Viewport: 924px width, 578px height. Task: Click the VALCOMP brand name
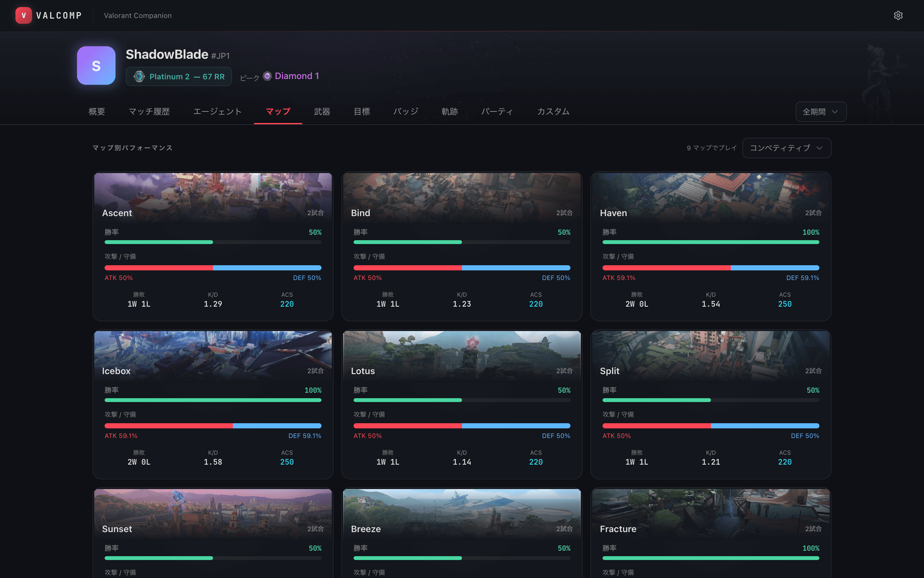click(59, 15)
